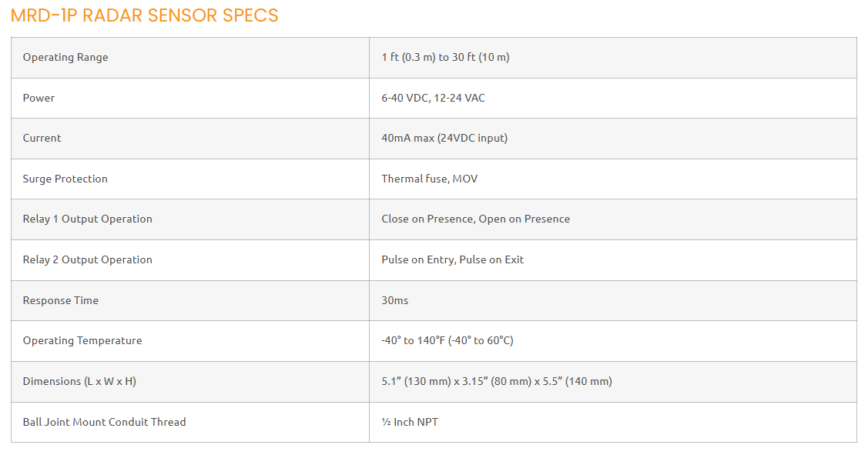Click the Thermal fuse, MOV value

pos(430,179)
